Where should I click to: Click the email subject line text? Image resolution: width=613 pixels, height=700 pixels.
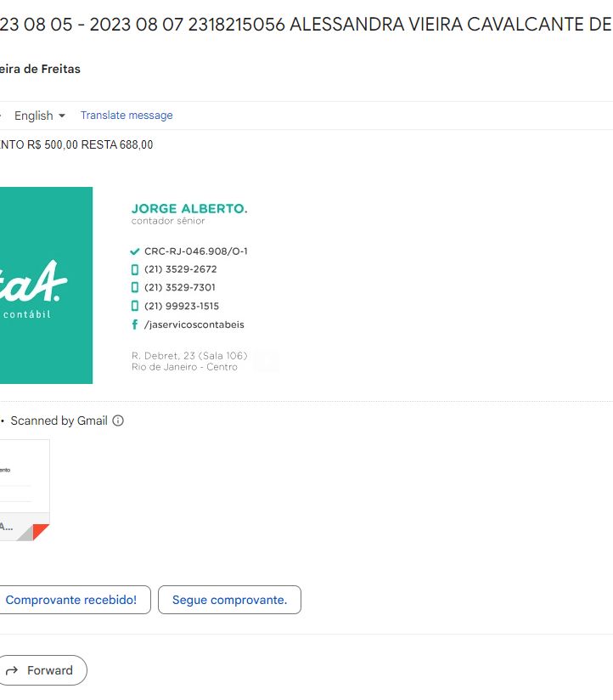point(306,24)
